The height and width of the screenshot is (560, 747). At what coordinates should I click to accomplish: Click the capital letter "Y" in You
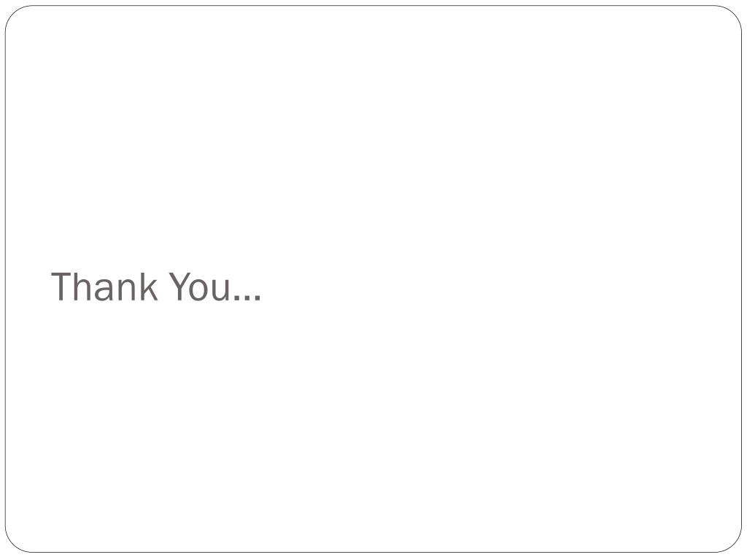pos(179,287)
